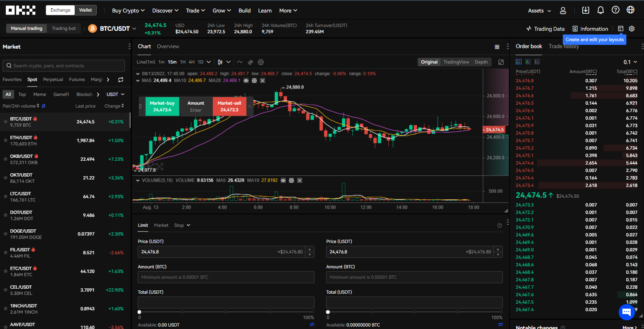
Task: Show only sell orders in order book
Action: tap(537, 61)
